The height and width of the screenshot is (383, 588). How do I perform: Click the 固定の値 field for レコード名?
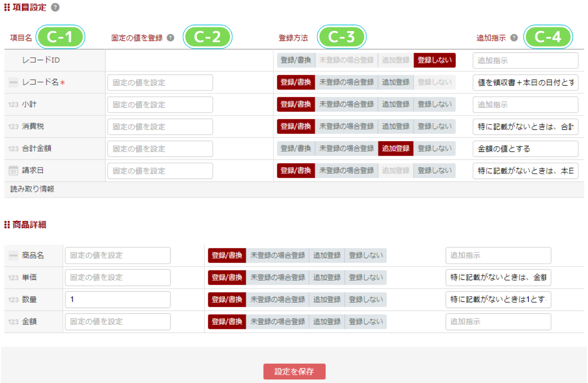[160, 82]
